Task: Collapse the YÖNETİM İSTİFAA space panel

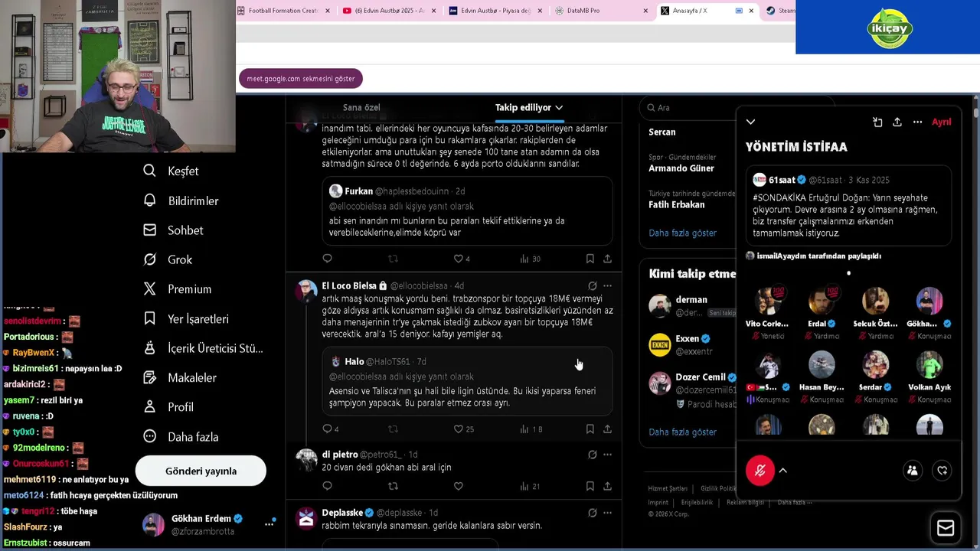Action: (750, 122)
